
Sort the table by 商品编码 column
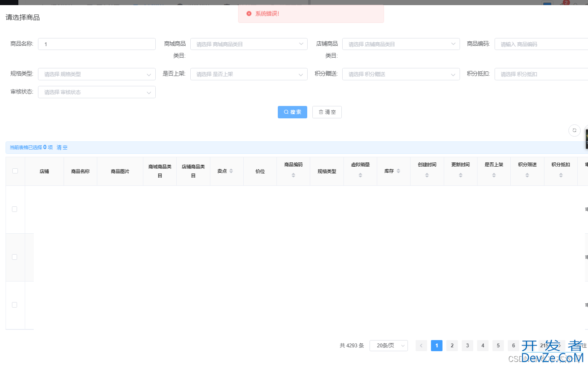pyautogui.click(x=294, y=175)
